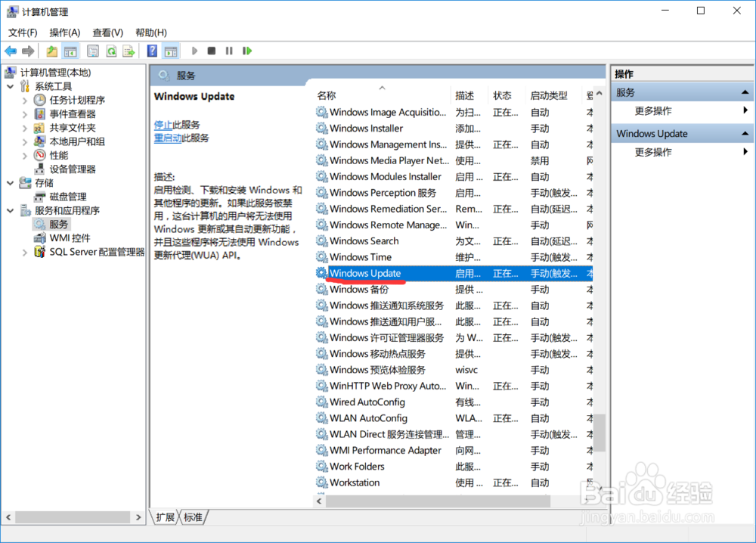Click the services list scroll left arrow
756x543 pixels.
pos(319,501)
